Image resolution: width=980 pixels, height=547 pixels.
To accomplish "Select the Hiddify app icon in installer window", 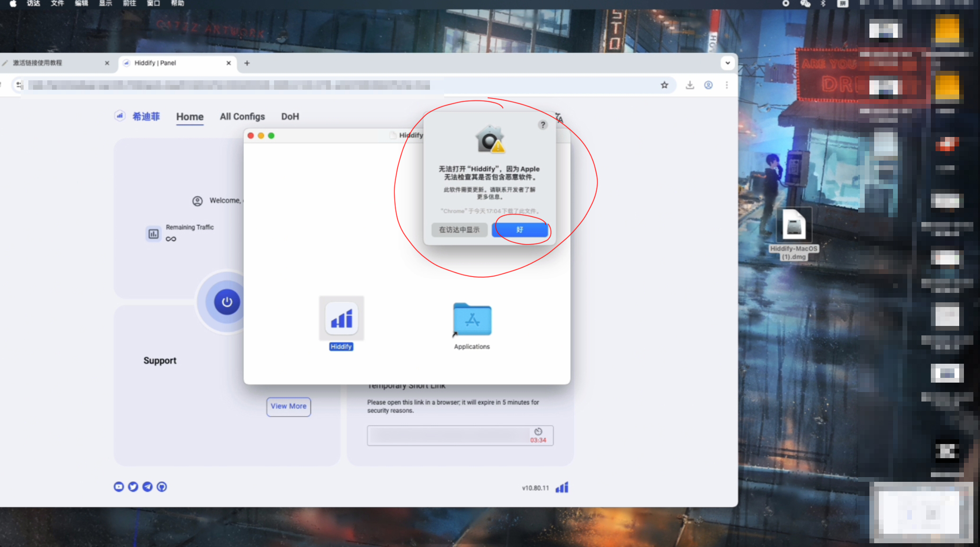I will click(x=342, y=318).
